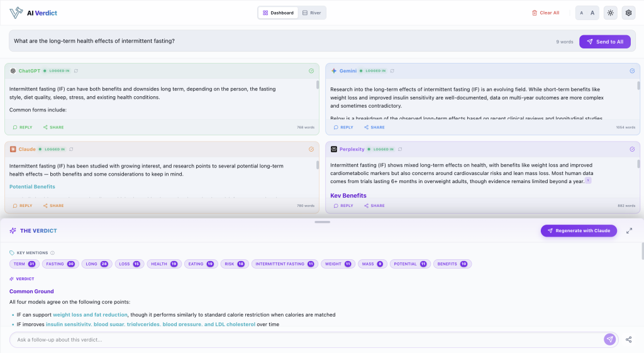Click the Verdict sparkle icon heading
Screen dimensions: 644x353
tap(11, 279)
